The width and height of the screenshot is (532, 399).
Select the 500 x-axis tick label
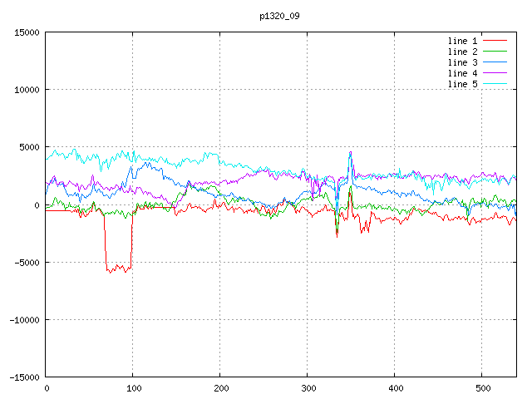(x=482, y=388)
